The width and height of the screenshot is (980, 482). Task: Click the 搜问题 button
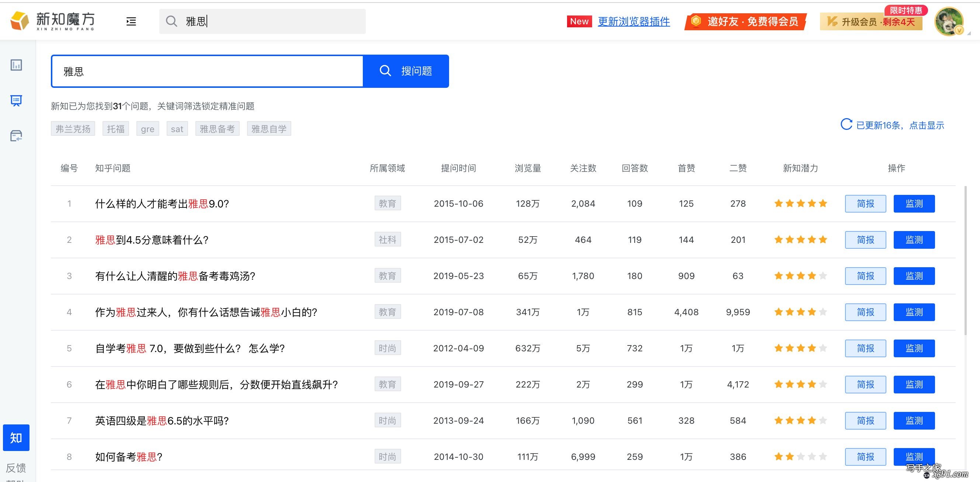click(406, 71)
